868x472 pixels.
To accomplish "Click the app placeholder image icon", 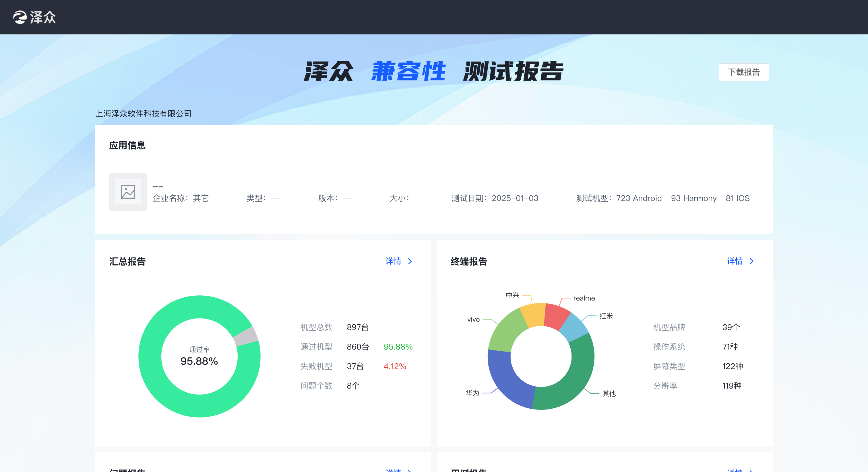I will pyautogui.click(x=128, y=192).
